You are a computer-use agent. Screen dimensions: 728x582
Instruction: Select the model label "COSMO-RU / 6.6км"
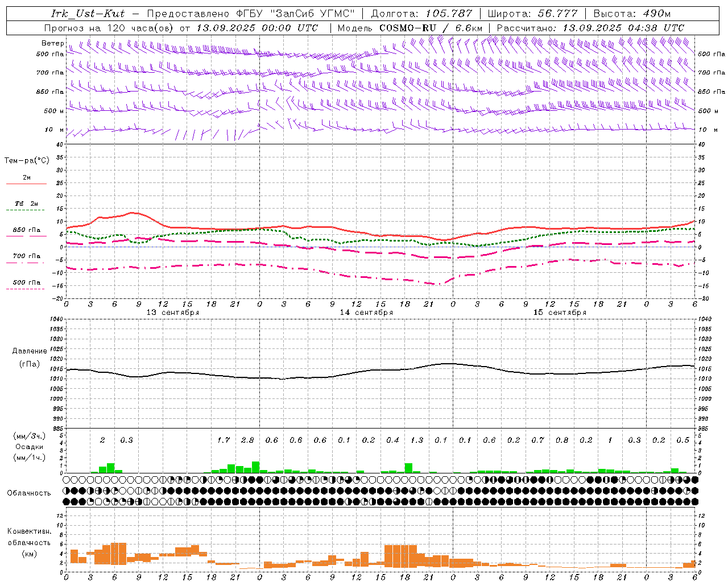pos(431,28)
